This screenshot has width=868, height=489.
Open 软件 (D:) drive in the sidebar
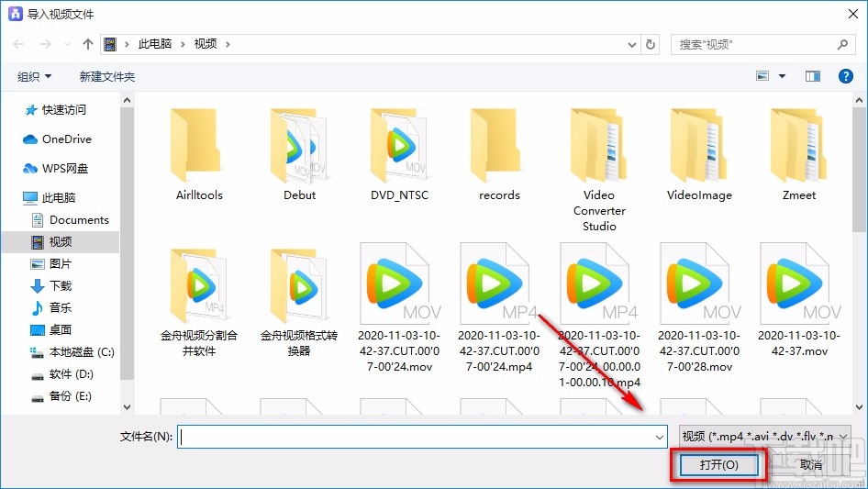(x=62, y=373)
